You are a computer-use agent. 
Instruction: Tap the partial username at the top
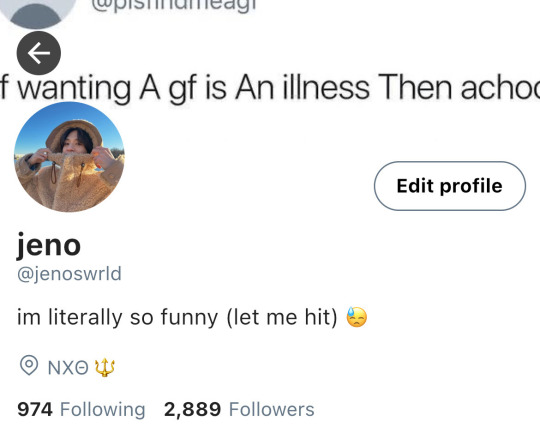(174, 6)
